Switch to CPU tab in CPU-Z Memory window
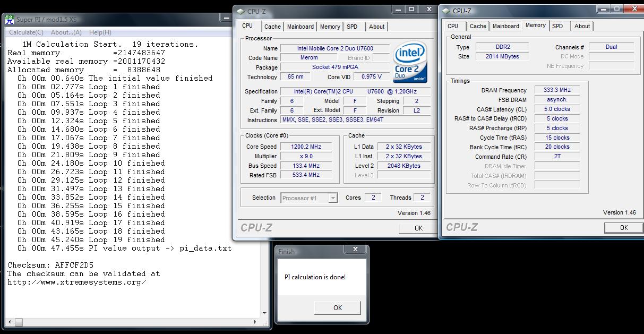 point(453,26)
